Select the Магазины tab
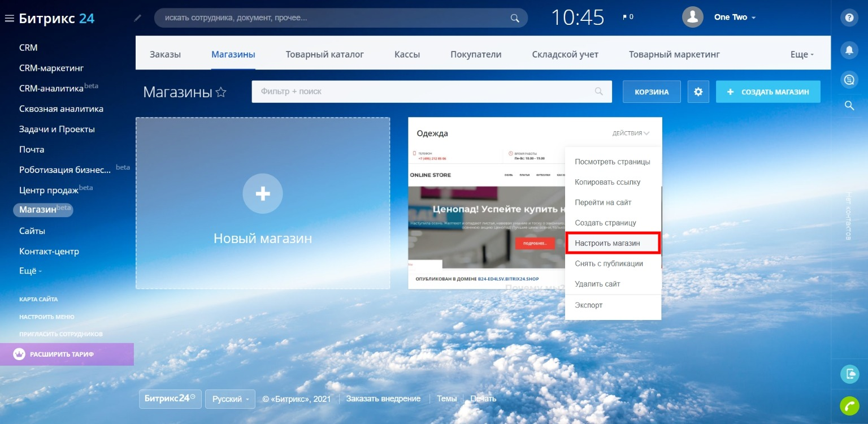868x424 pixels. click(x=233, y=55)
